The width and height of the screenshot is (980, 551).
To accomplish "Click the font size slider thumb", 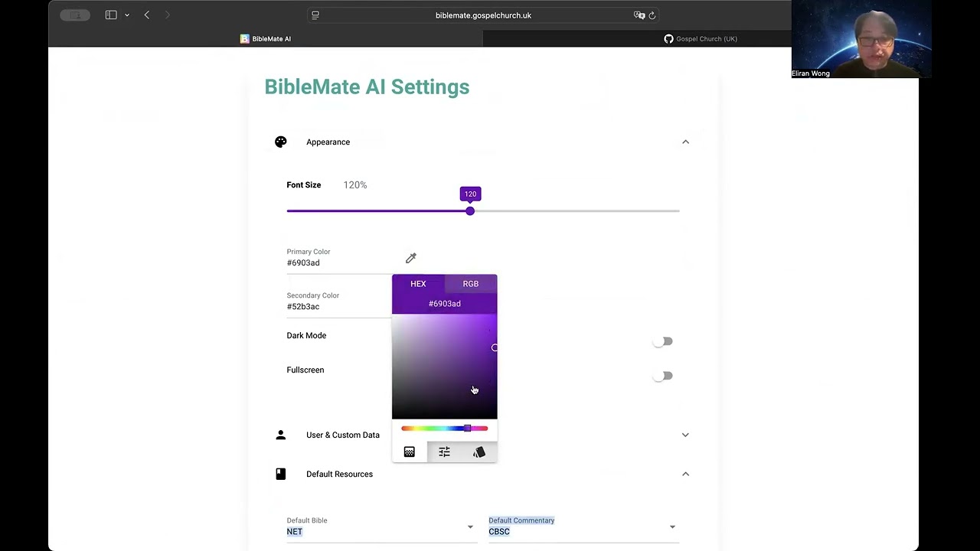I will tap(470, 211).
